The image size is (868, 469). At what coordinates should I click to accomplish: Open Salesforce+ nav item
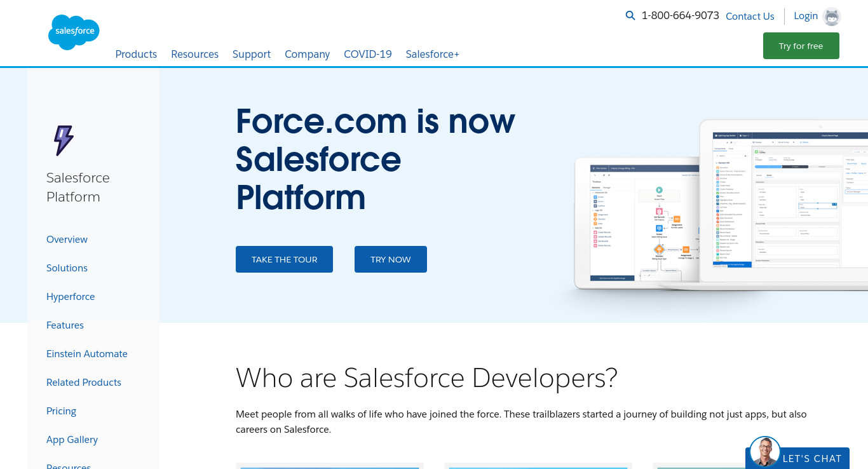[433, 54]
